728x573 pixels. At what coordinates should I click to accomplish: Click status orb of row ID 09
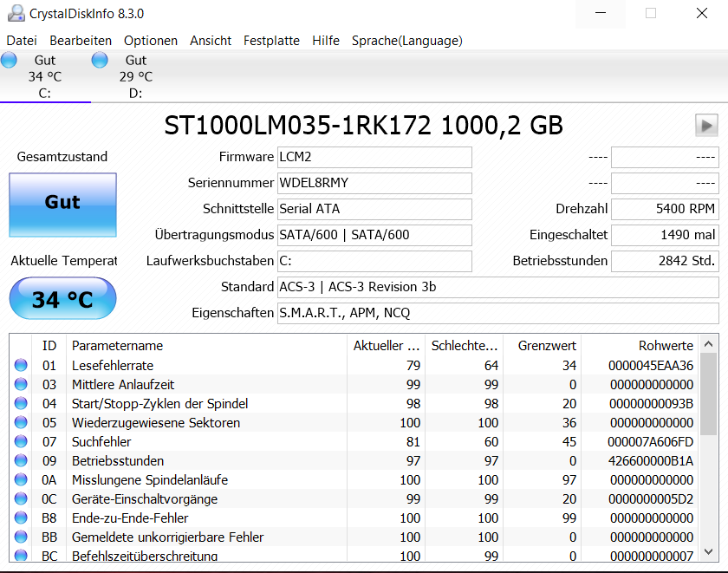click(x=21, y=460)
